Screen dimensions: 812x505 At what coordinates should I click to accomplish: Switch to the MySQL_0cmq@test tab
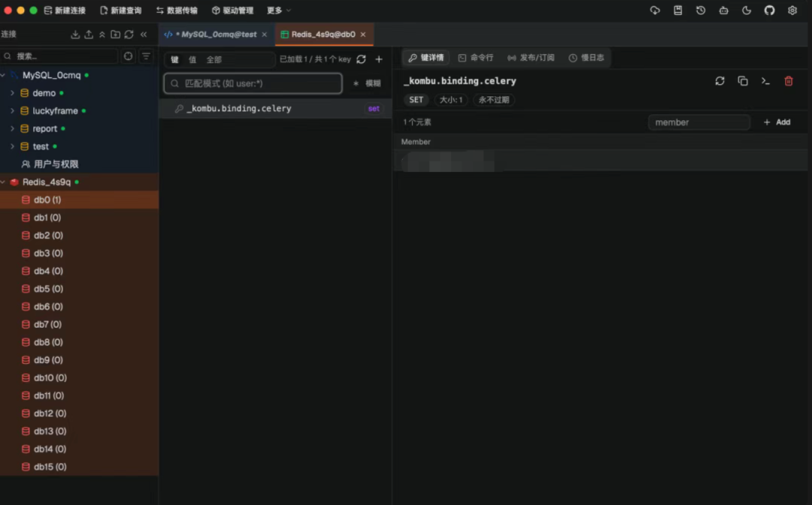point(216,34)
